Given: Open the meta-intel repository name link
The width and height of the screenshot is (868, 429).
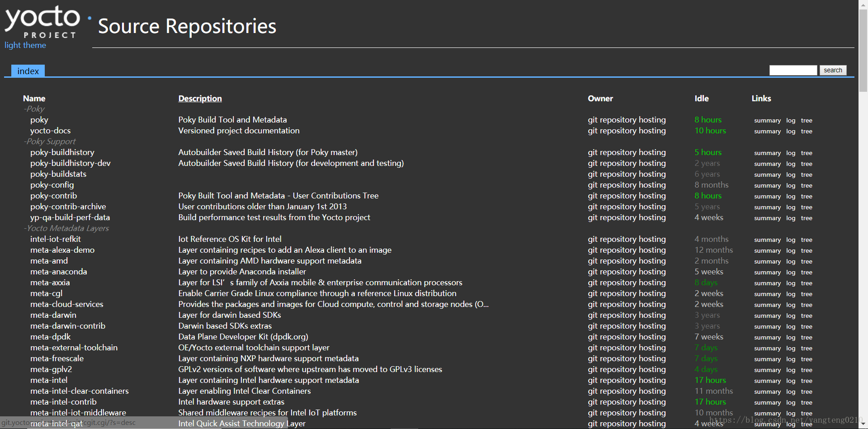Looking at the screenshot, I should (49, 380).
